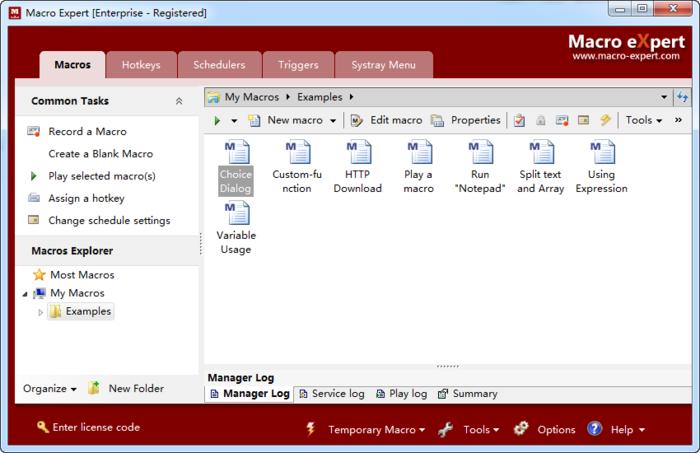700x453 pixels.
Task: Click the New Folder button
Action: click(x=126, y=388)
